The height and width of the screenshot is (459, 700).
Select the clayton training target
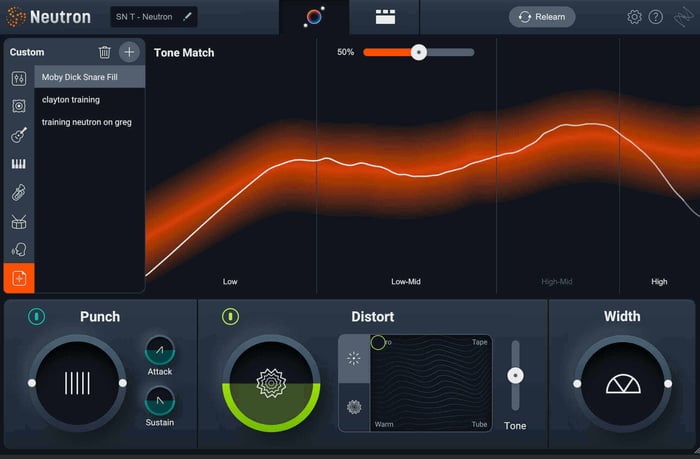point(90,100)
